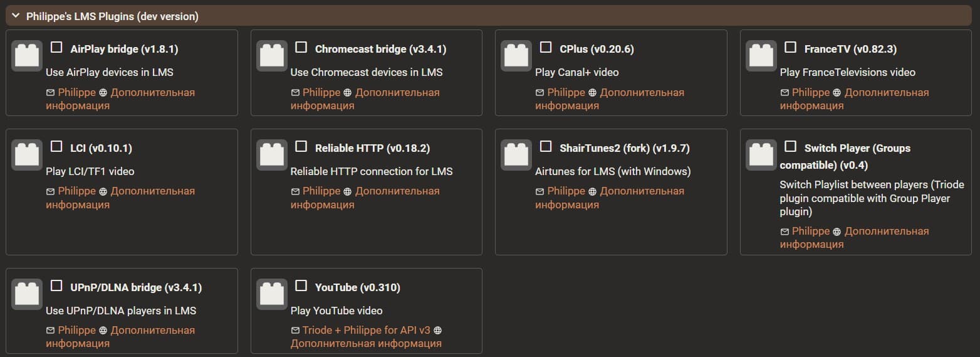Select the Switch Player plugin checkbox
This screenshot has width=980, height=357.
[x=791, y=147]
